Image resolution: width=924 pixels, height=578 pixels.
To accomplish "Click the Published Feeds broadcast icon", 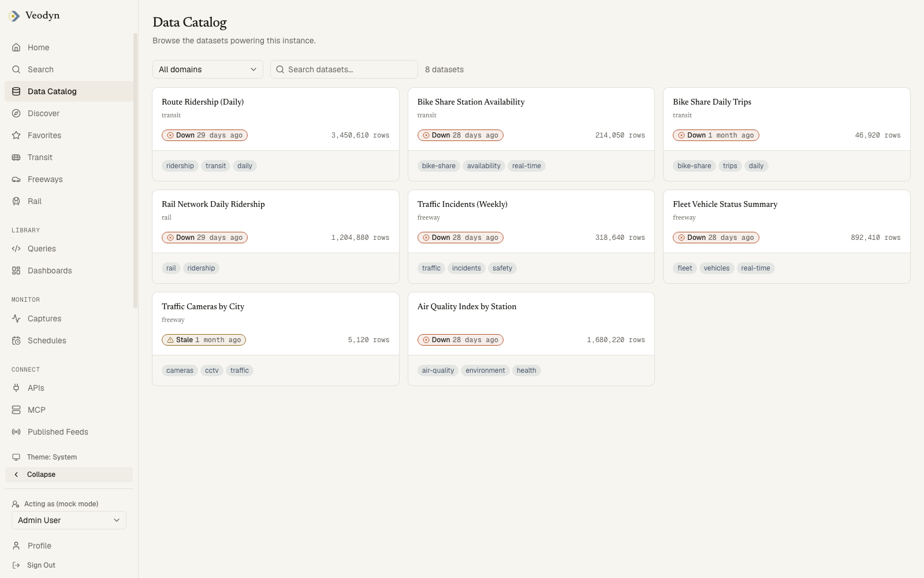I will coord(16,432).
